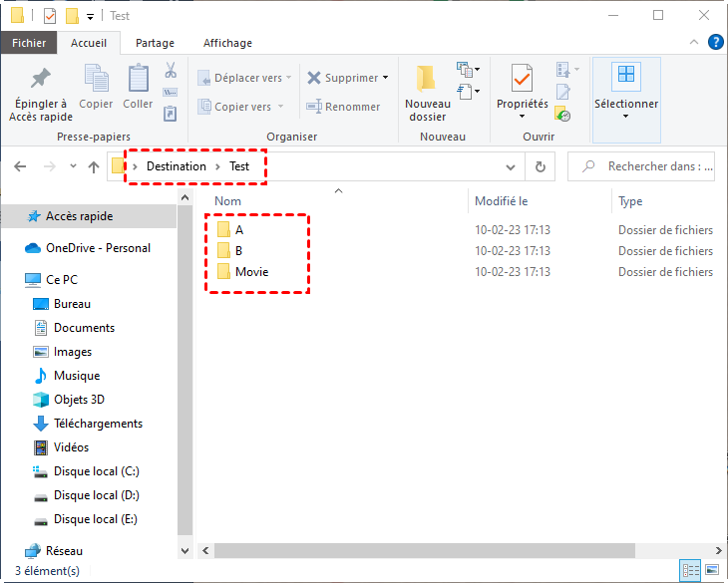728x583 pixels.
Task: Open the Propriétés dropdown arrow
Action: pyautogui.click(x=522, y=116)
